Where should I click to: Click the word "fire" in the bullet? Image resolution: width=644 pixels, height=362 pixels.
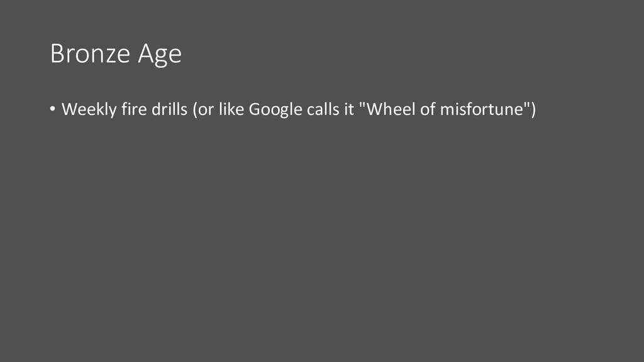pyautogui.click(x=134, y=109)
